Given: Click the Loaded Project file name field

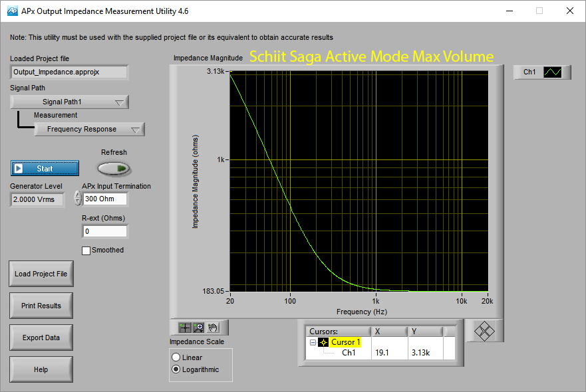Looking at the screenshot, I should 70,72.
